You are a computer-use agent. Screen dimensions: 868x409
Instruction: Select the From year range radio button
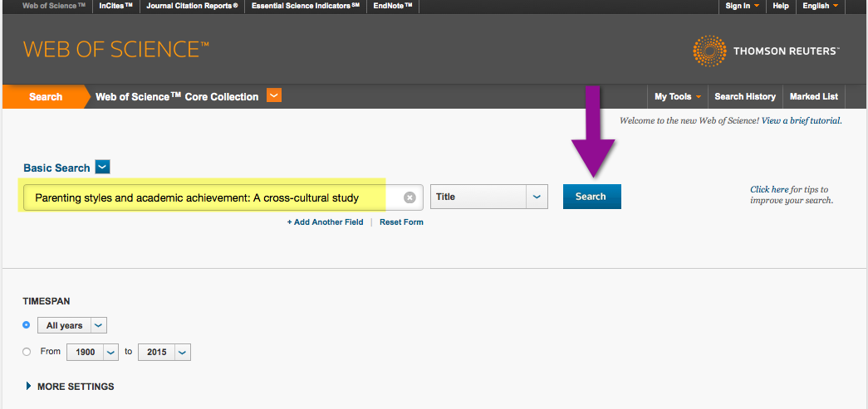pos(26,352)
